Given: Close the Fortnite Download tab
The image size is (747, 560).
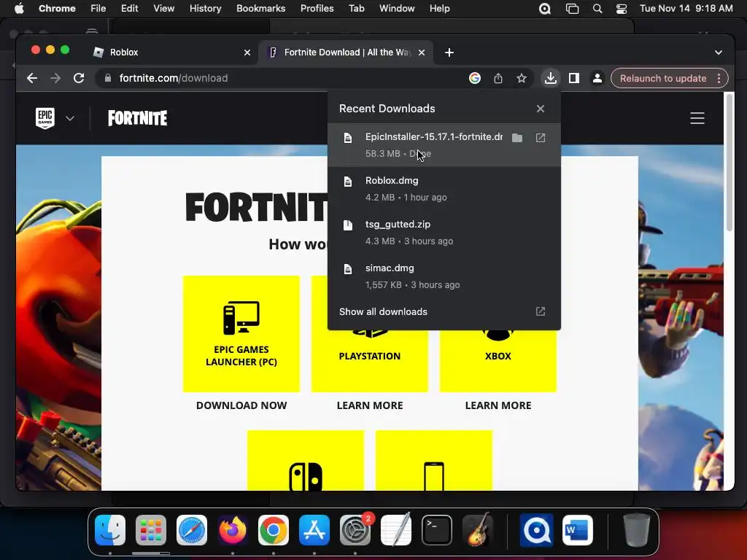Looking at the screenshot, I should 421,52.
